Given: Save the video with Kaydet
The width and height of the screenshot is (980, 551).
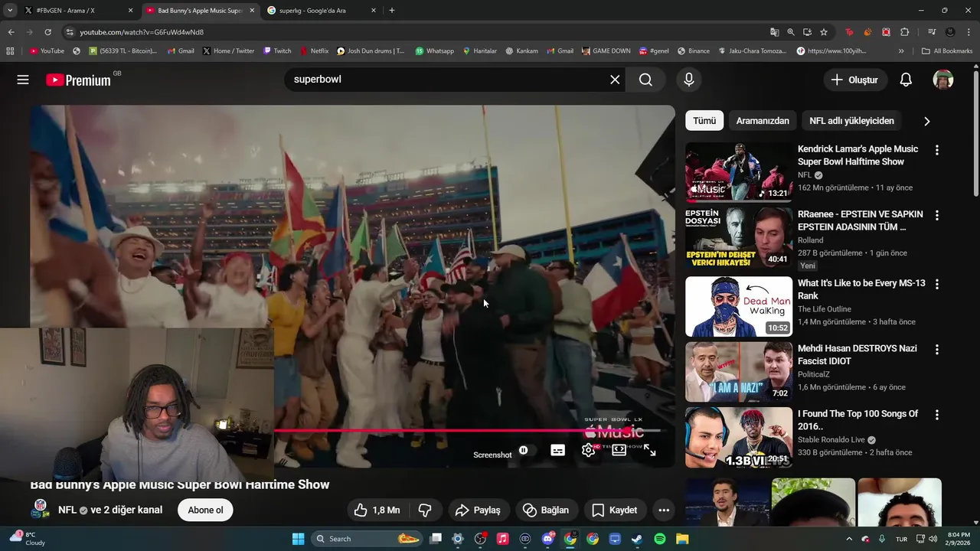Looking at the screenshot, I should tap(615, 510).
